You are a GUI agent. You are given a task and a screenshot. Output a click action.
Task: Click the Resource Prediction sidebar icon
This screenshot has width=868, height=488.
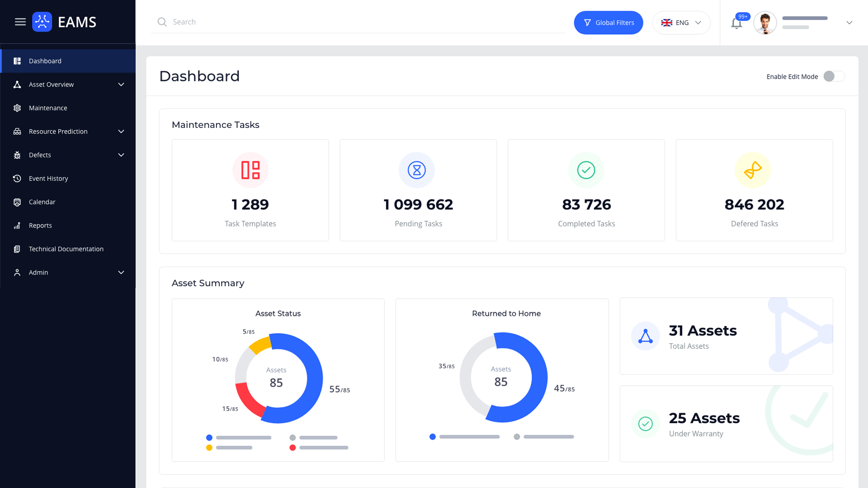(17, 131)
